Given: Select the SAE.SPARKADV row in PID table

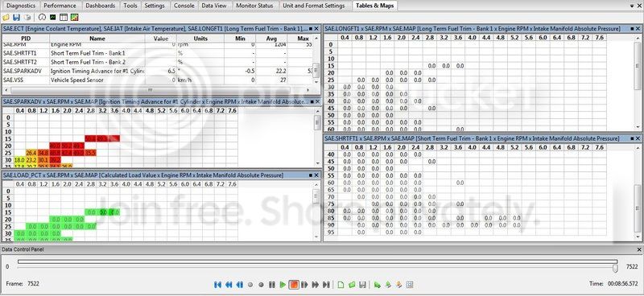Looking at the screenshot, I should click(157, 71).
